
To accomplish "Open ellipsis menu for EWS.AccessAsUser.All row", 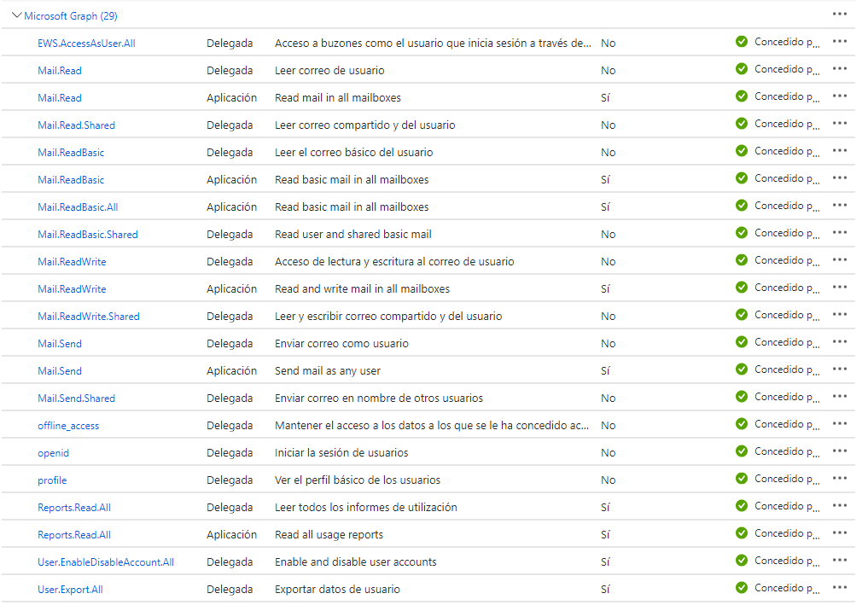I will coord(839,41).
